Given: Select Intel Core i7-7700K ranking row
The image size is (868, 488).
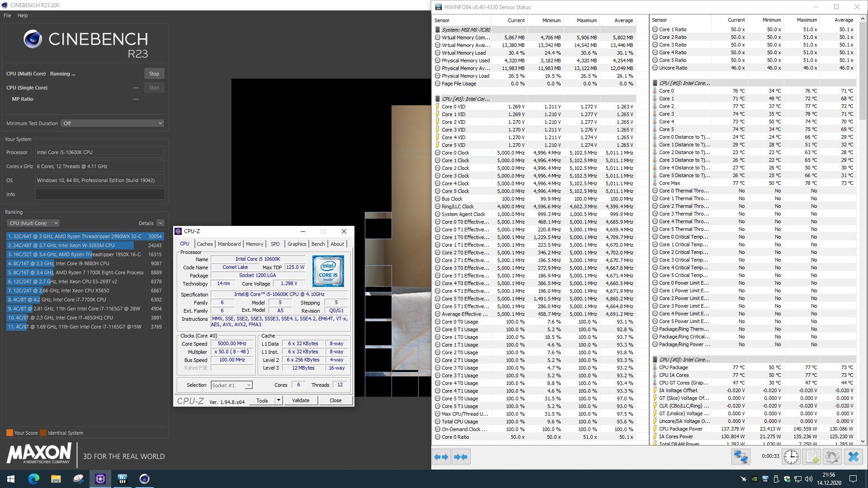Looking at the screenshot, I should [85, 300].
